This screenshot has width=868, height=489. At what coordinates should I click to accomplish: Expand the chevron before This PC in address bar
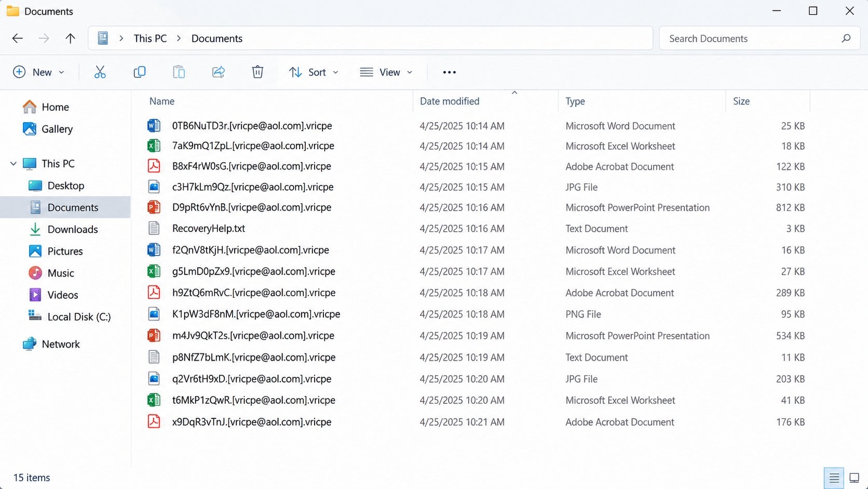(x=121, y=38)
